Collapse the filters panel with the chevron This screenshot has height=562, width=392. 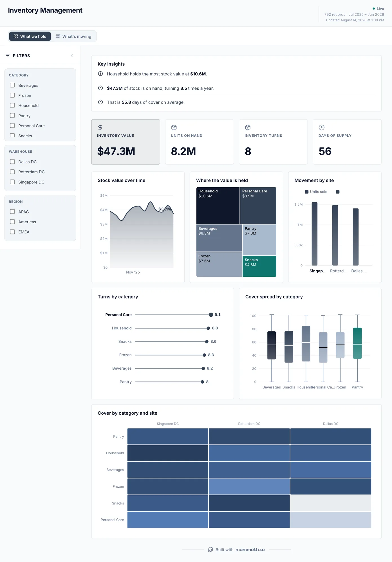(72, 56)
